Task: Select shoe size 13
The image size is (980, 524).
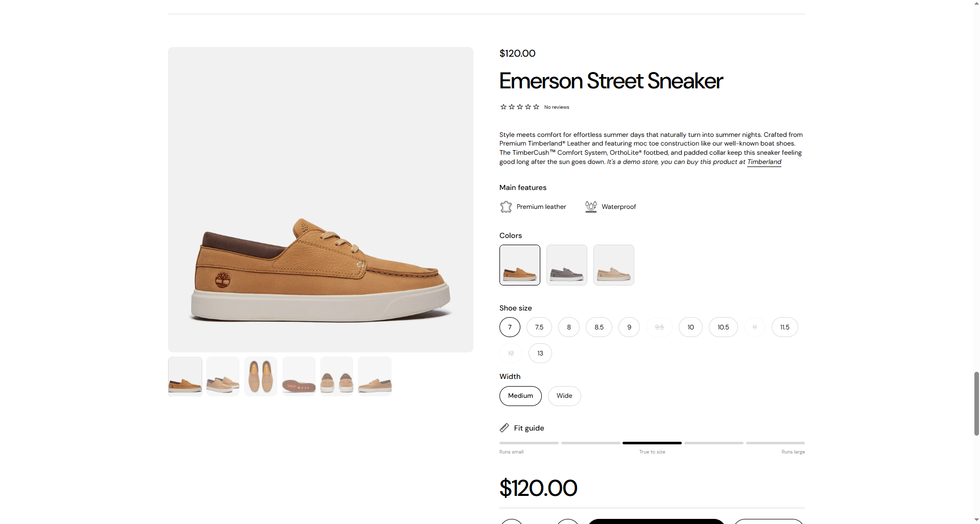Action: coord(540,353)
